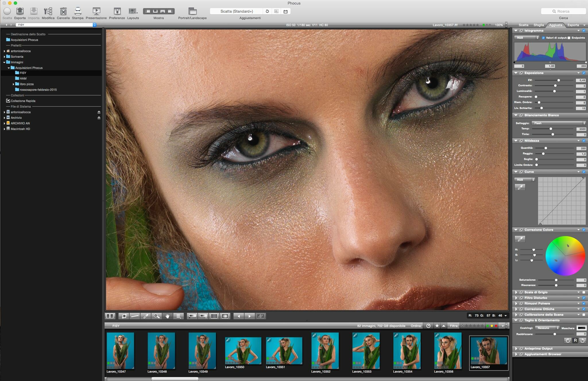
Task: Toggle Valori di output checkbox
Action: pos(543,38)
